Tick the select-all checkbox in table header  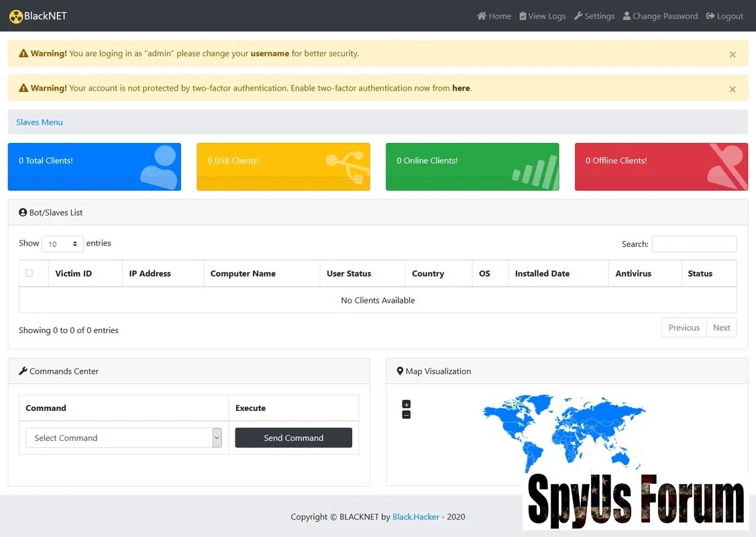coord(29,273)
